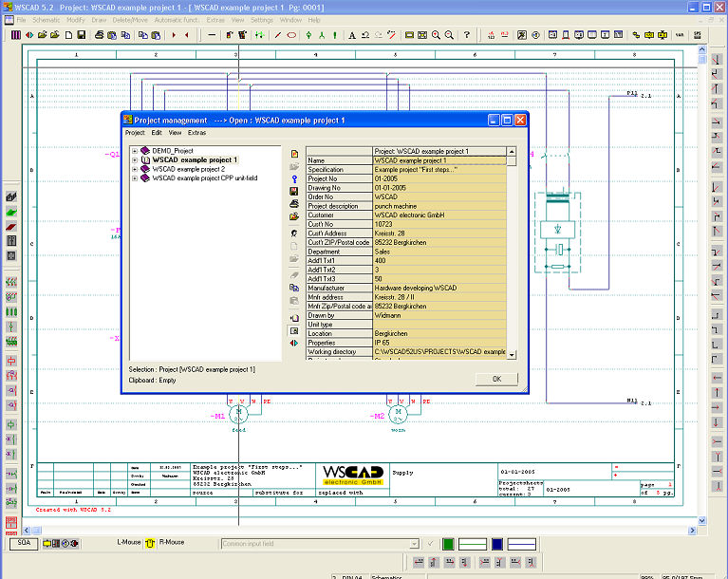Click the previous page red left arrow
The height and width of the screenshot is (579, 728).
pyautogui.click(x=187, y=35)
